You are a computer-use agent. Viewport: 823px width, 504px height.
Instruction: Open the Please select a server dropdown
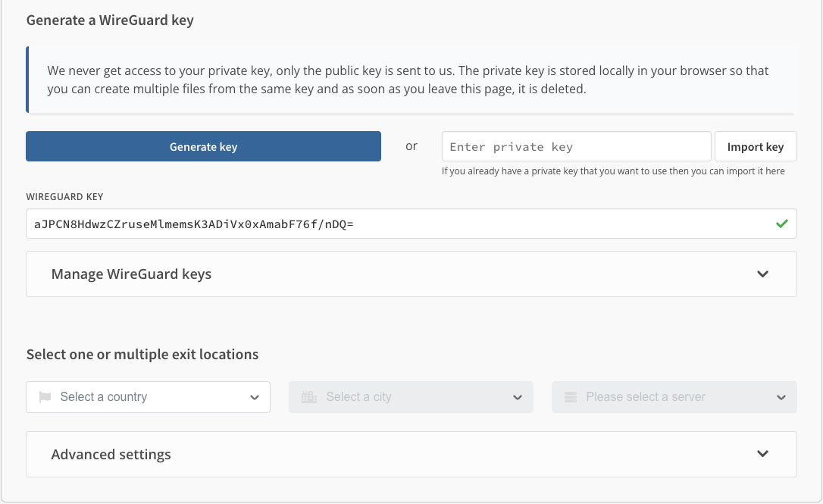(674, 397)
